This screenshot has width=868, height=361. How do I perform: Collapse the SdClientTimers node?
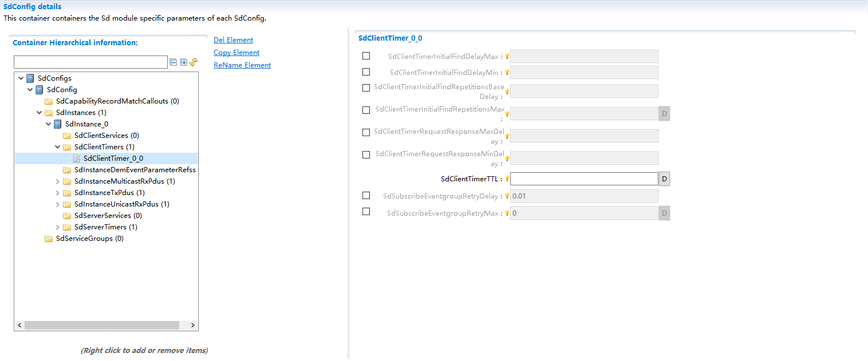(57, 146)
